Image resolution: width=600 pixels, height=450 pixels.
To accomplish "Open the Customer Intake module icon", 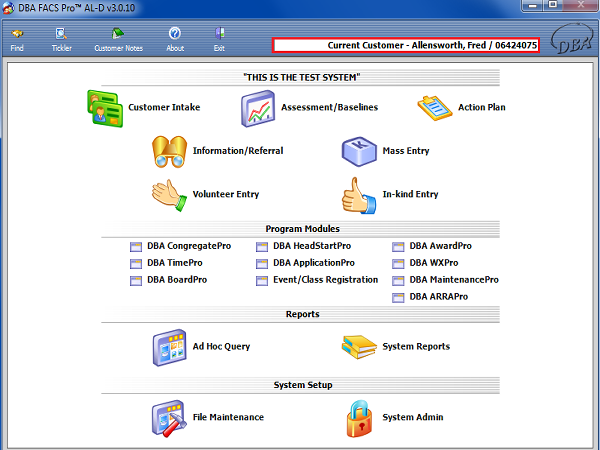I will coord(104,108).
